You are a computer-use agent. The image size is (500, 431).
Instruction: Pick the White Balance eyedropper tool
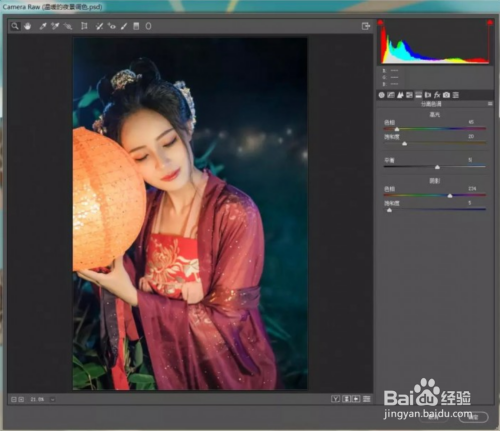pyautogui.click(x=43, y=26)
